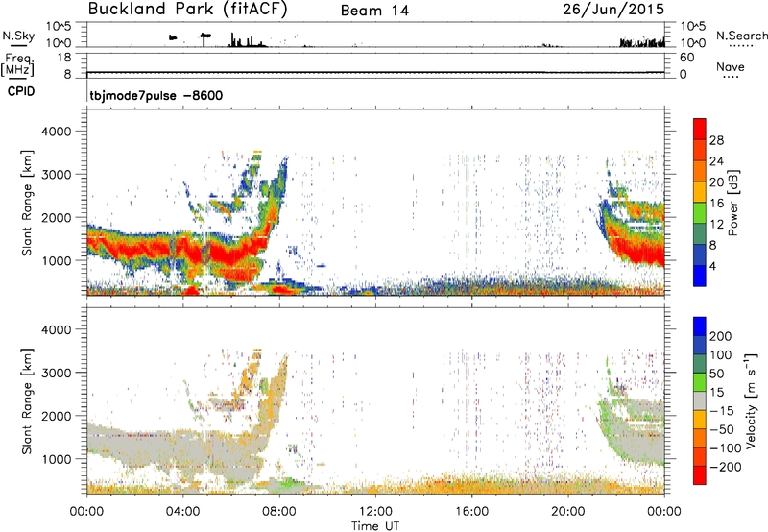Click the 'CPID' label
Screen dimensions: 768x532
pos(21,91)
